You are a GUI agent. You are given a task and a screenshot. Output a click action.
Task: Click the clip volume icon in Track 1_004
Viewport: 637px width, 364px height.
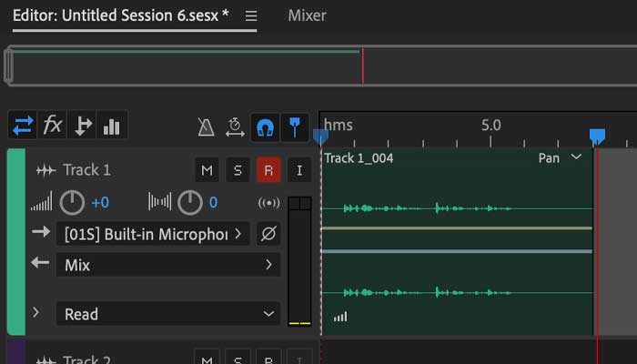point(340,317)
